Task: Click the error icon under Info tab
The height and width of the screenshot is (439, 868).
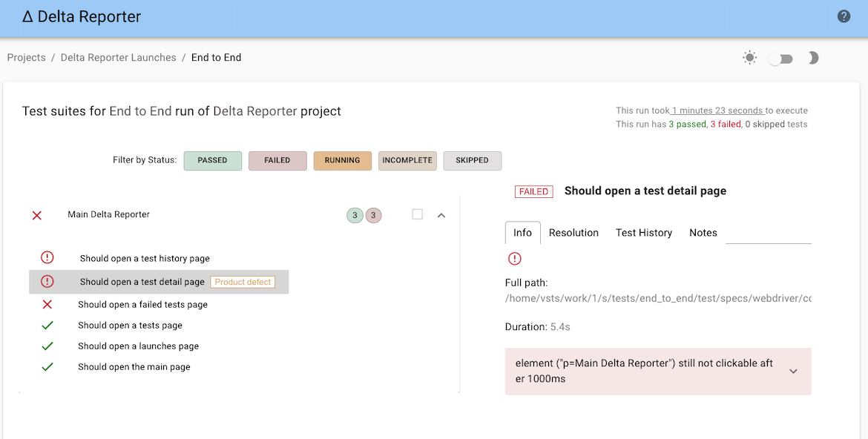Action: coord(515,259)
